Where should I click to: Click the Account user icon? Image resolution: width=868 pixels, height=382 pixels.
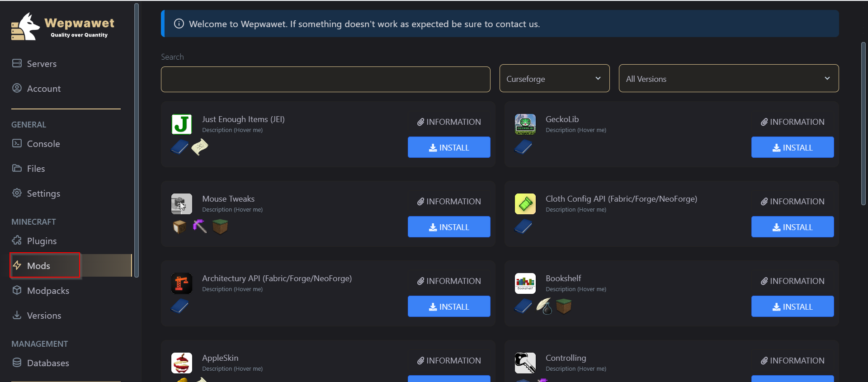click(17, 88)
